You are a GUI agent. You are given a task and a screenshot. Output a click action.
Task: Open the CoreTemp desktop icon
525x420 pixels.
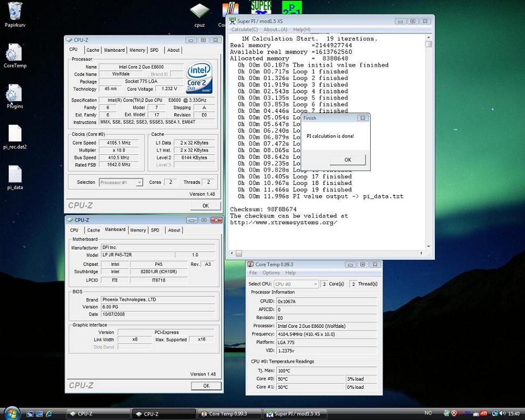point(13,52)
